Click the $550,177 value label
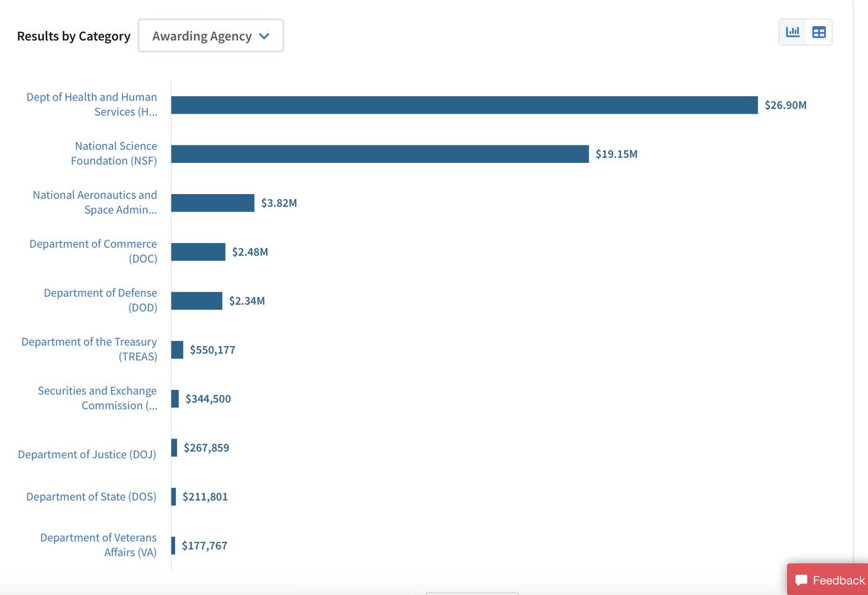 pos(213,350)
